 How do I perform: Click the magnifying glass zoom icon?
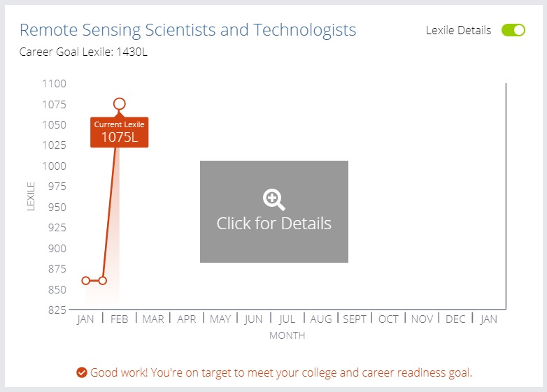point(273,200)
